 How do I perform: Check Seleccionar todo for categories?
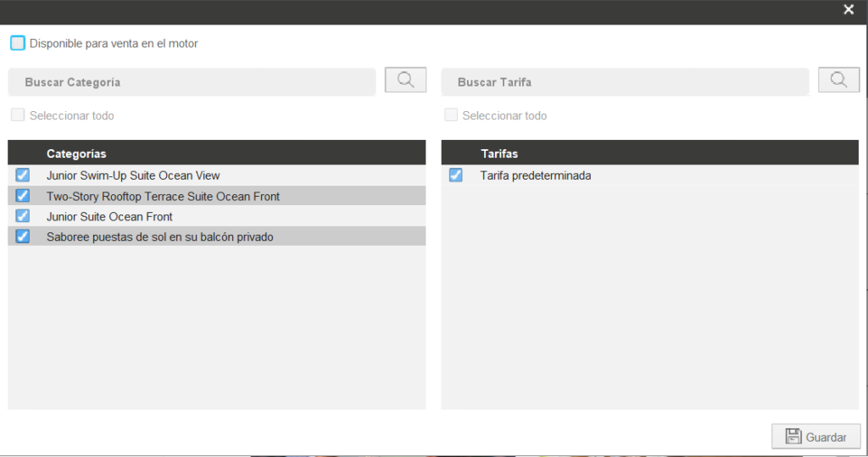[18, 115]
